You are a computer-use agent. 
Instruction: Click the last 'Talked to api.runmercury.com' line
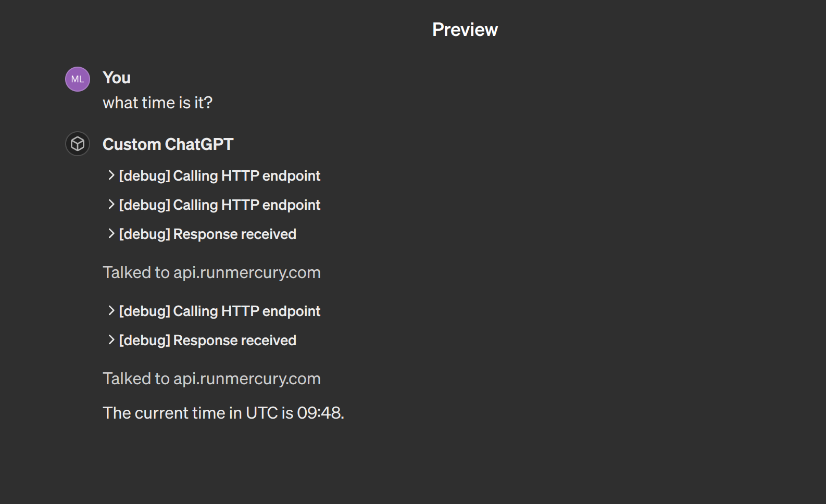211,379
